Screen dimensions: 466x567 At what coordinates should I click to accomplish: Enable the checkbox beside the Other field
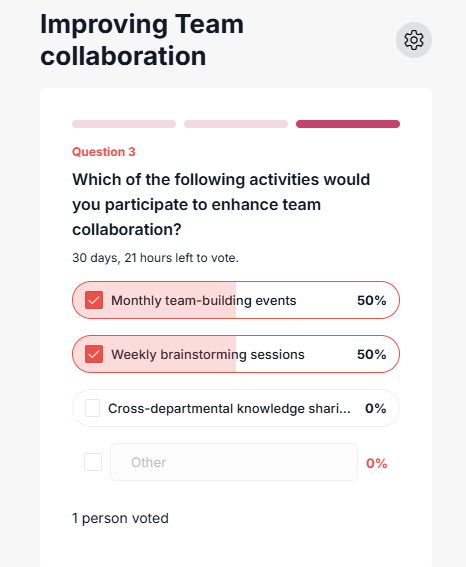pos(93,462)
